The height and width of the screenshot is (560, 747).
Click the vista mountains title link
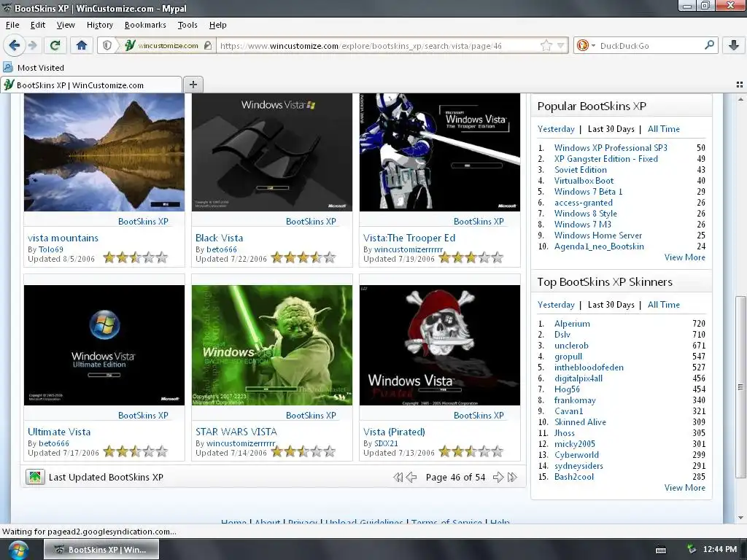tap(63, 238)
